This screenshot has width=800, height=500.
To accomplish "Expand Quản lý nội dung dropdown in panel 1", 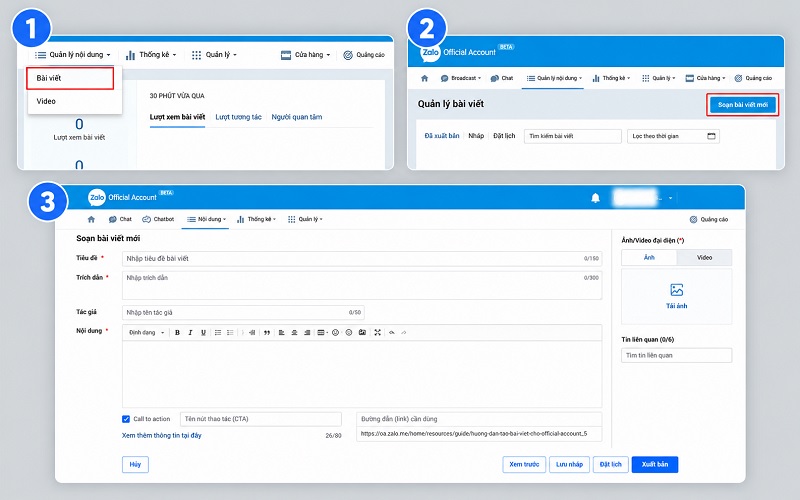I will point(72,55).
